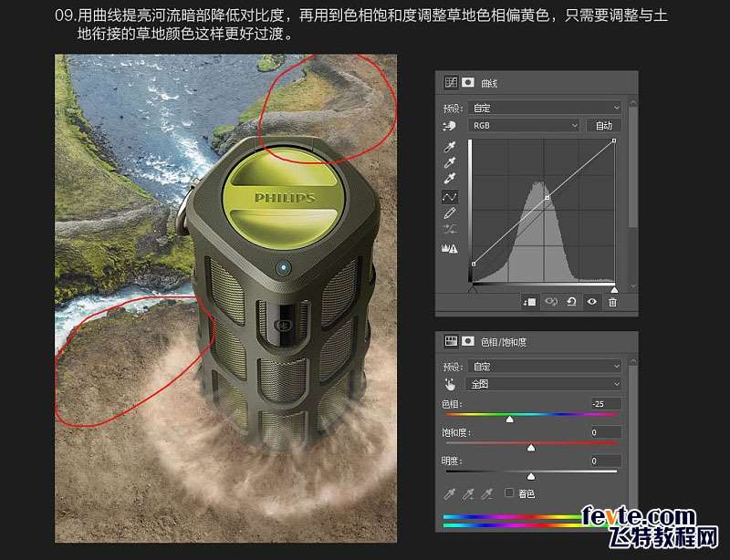
Task: Click the lightness (明度) value field
Action: (x=606, y=461)
